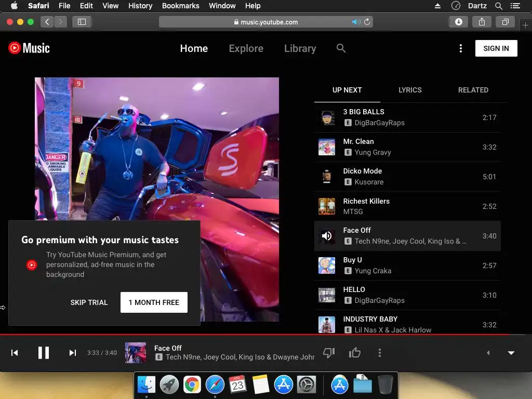Click the SIGN IN button

pyautogui.click(x=496, y=48)
